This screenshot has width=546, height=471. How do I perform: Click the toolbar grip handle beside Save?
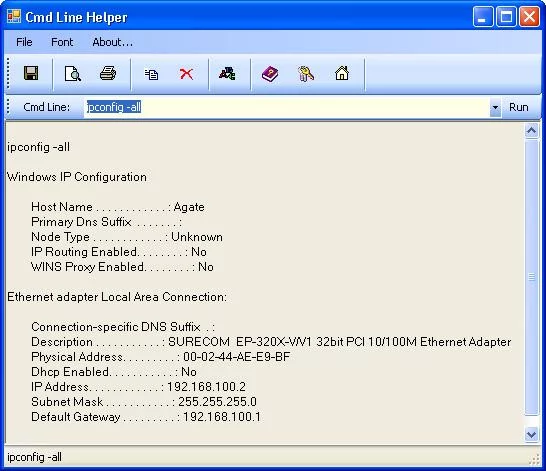[8, 73]
